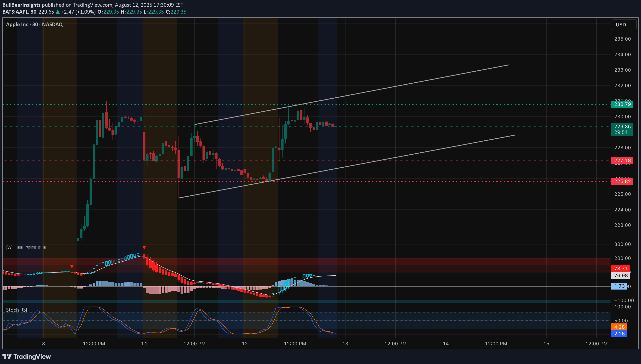Click the BATS:AAPL, 30 symbol text
The height and width of the screenshot is (364, 641).
point(19,12)
